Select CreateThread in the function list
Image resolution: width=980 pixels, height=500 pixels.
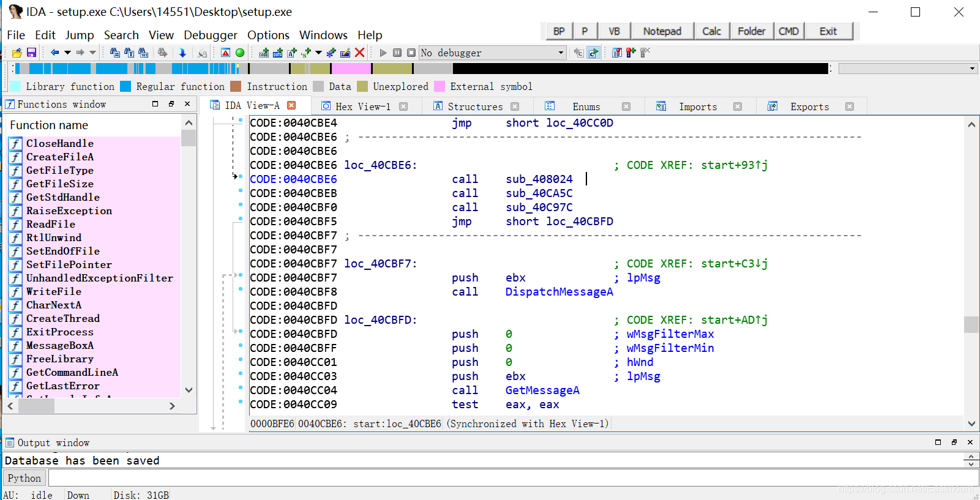point(63,318)
